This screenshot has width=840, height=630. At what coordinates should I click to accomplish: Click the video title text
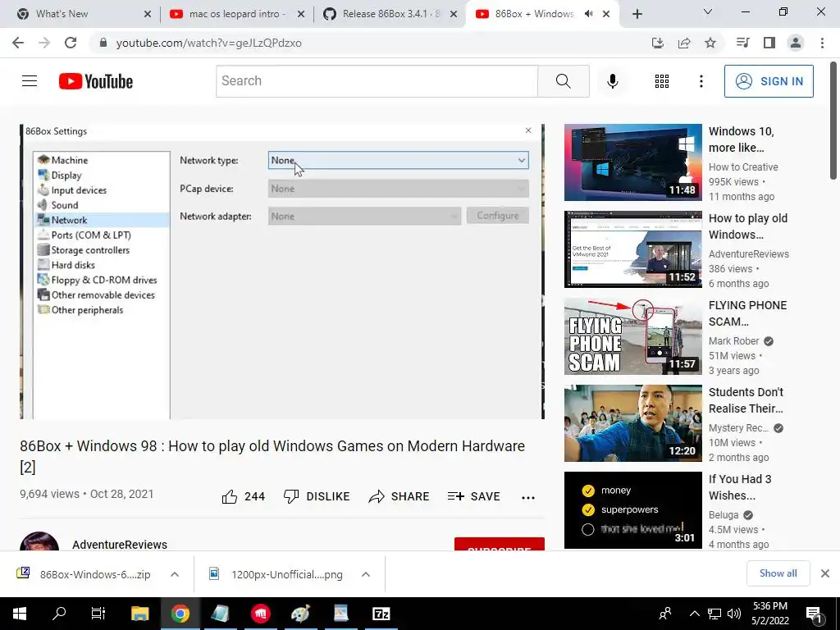(272, 456)
